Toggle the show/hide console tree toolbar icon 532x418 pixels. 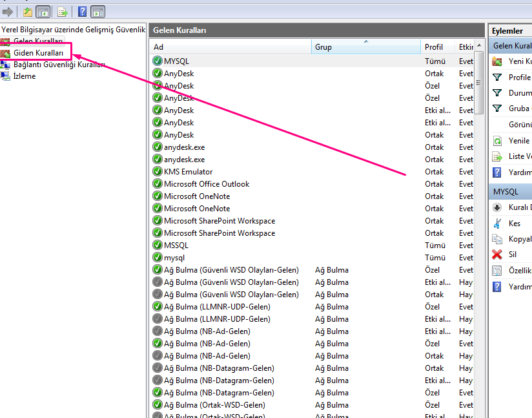[43, 12]
